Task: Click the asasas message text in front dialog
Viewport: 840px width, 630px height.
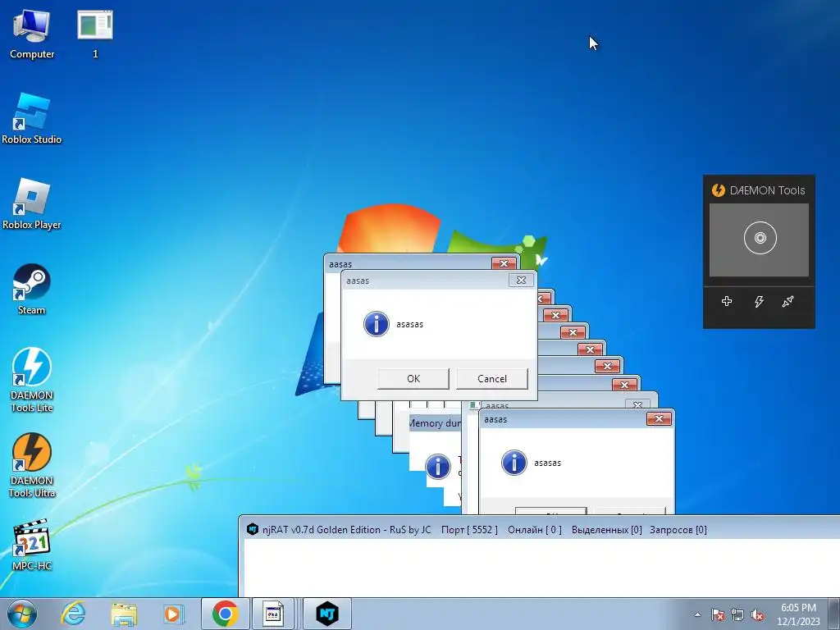Action: 410,324
